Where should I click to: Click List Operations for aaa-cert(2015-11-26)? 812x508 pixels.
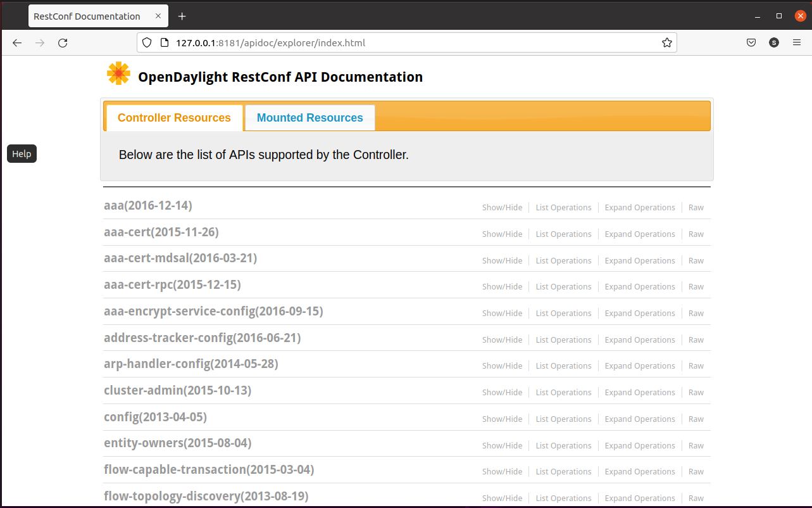pyautogui.click(x=563, y=234)
